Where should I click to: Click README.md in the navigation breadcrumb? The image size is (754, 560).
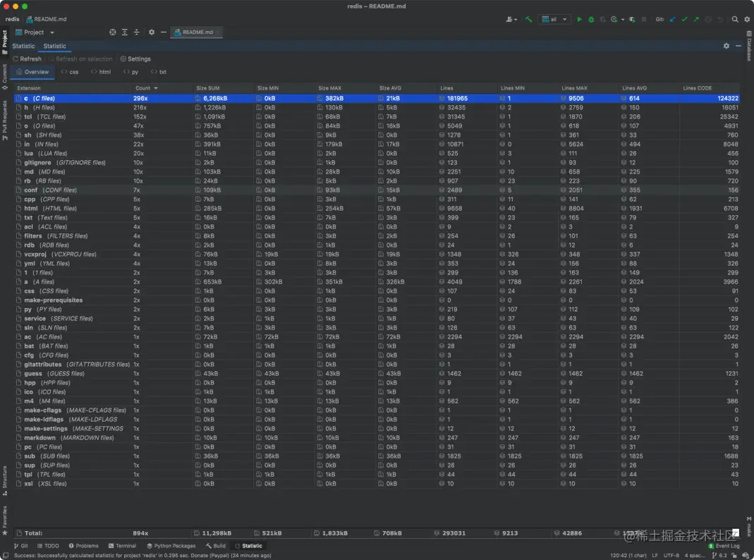tap(46, 19)
